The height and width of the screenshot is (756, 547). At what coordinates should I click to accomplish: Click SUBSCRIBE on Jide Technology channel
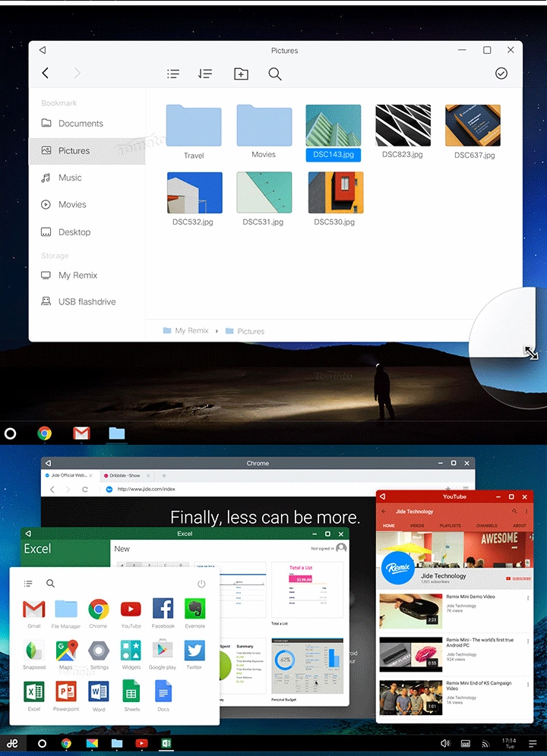[x=519, y=578]
